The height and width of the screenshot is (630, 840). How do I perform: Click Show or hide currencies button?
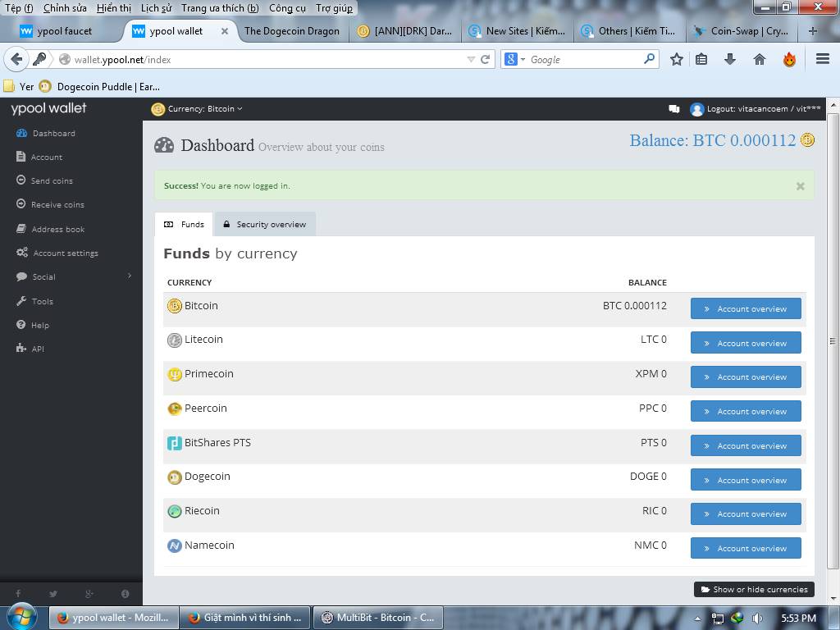[754, 589]
